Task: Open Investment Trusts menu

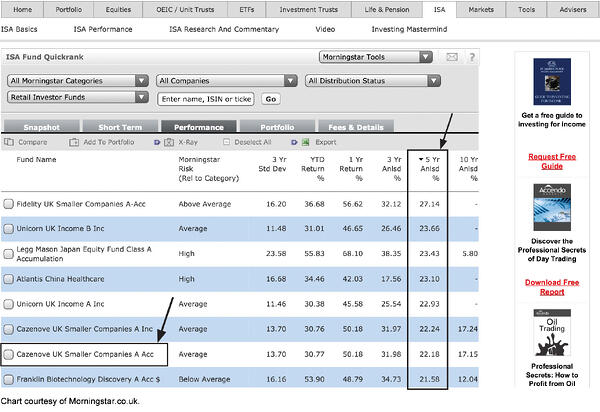Action: pyautogui.click(x=308, y=10)
